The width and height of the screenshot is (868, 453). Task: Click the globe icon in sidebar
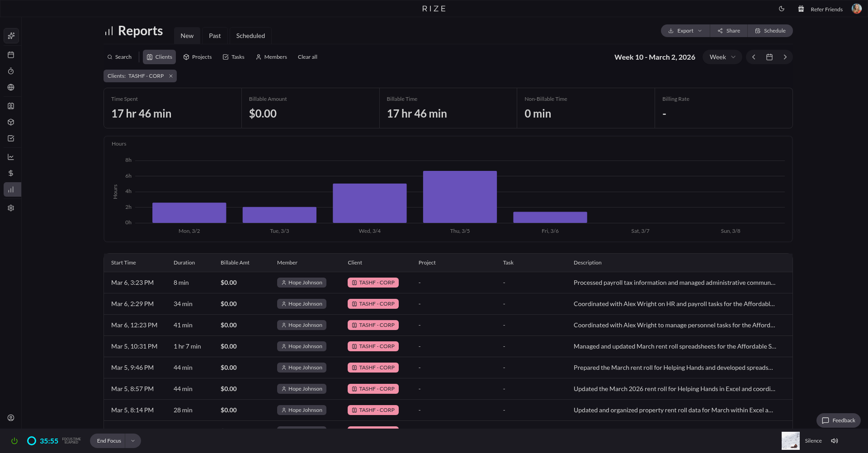tap(11, 87)
